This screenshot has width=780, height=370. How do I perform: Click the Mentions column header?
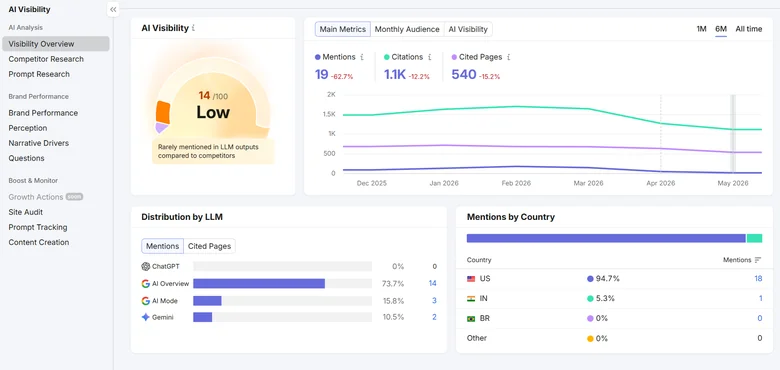(x=737, y=260)
